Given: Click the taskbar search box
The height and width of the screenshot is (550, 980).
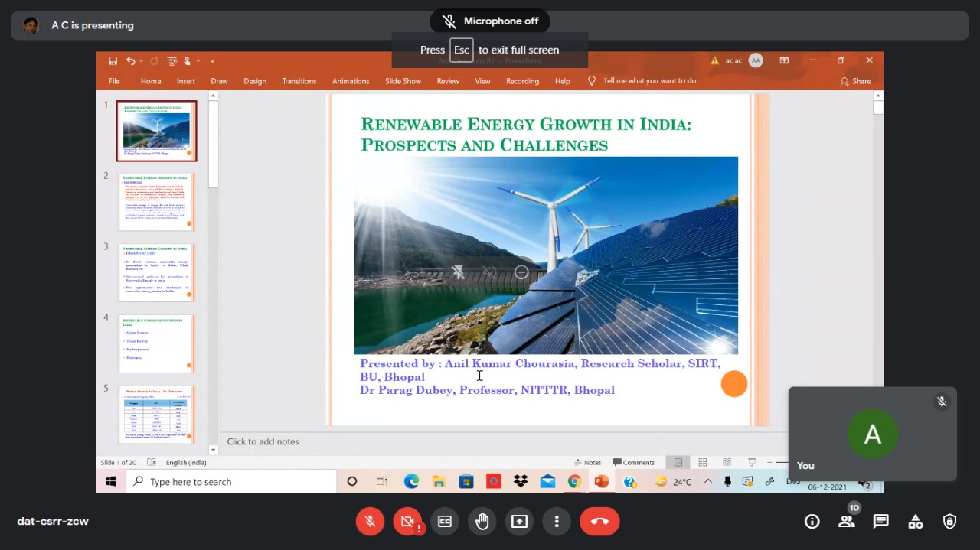Looking at the screenshot, I should [230, 482].
